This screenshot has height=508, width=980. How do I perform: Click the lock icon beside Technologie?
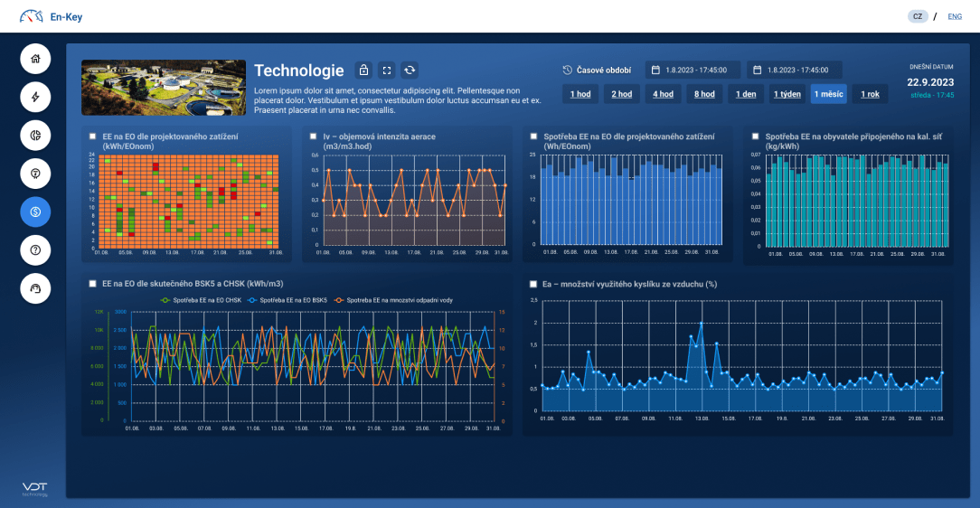point(363,71)
